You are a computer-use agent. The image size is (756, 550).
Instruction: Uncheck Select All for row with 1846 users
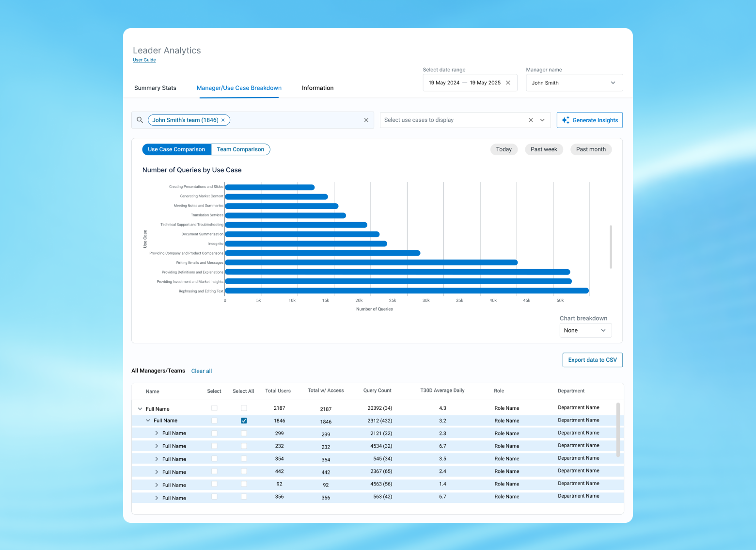pyautogui.click(x=244, y=421)
